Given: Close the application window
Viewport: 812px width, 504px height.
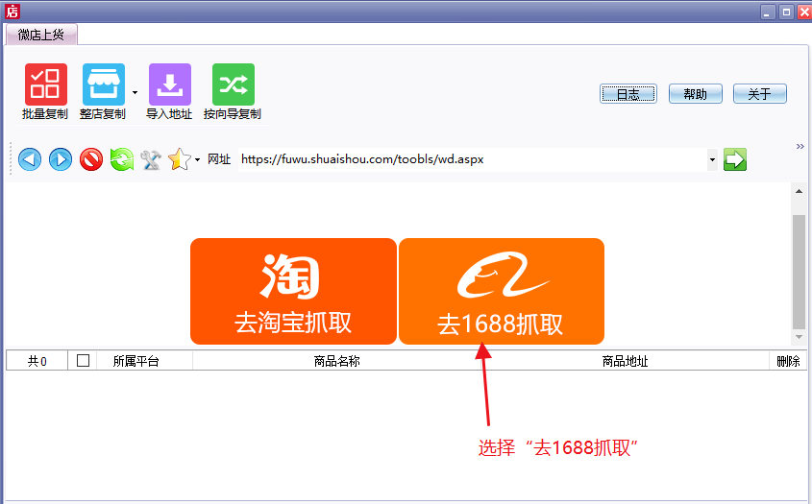Looking at the screenshot, I should (x=804, y=12).
